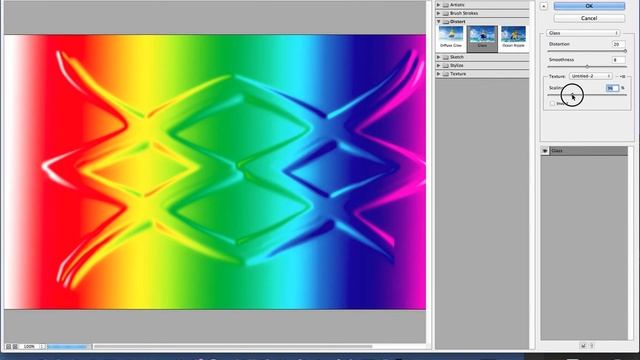Image resolution: width=640 pixels, height=360 pixels.
Task: Click the zoom out preview button
Action: coord(8,347)
